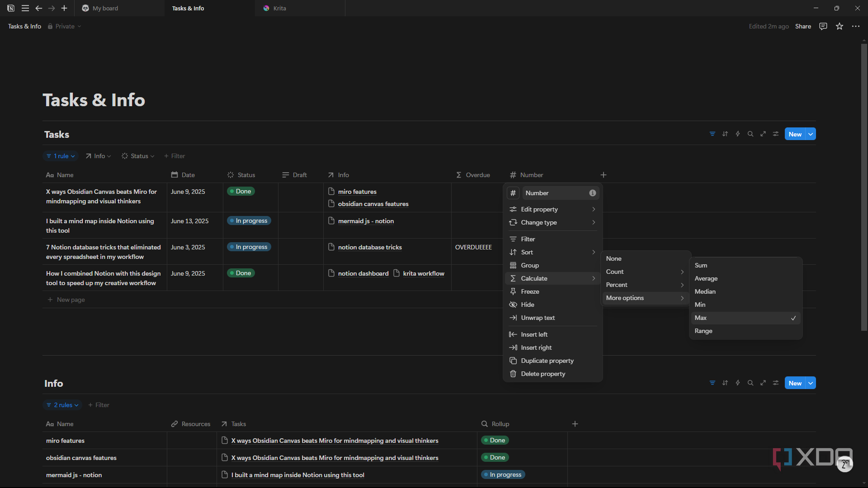Choose the Sum calculation
The height and width of the screenshot is (488, 868).
point(745,265)
